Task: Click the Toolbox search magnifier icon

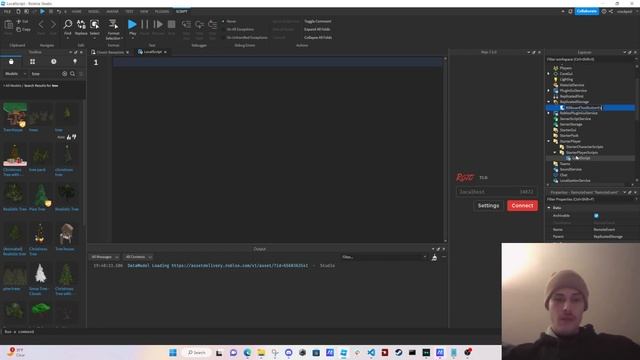Action: point(72,74)
